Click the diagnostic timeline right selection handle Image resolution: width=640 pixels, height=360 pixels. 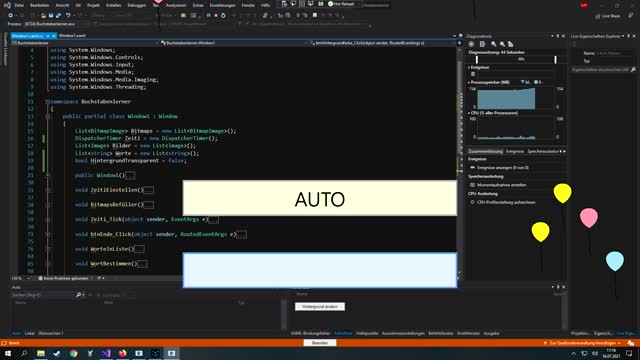coord(555,60)
